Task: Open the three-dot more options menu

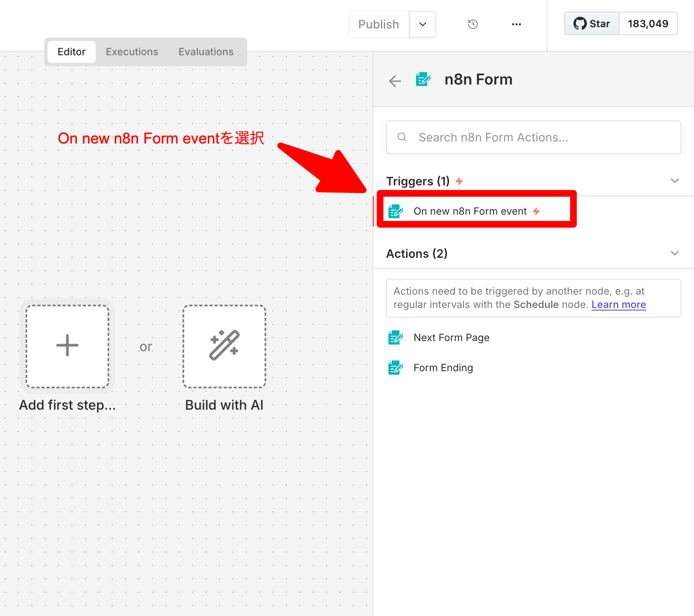Action: [516, 24]
